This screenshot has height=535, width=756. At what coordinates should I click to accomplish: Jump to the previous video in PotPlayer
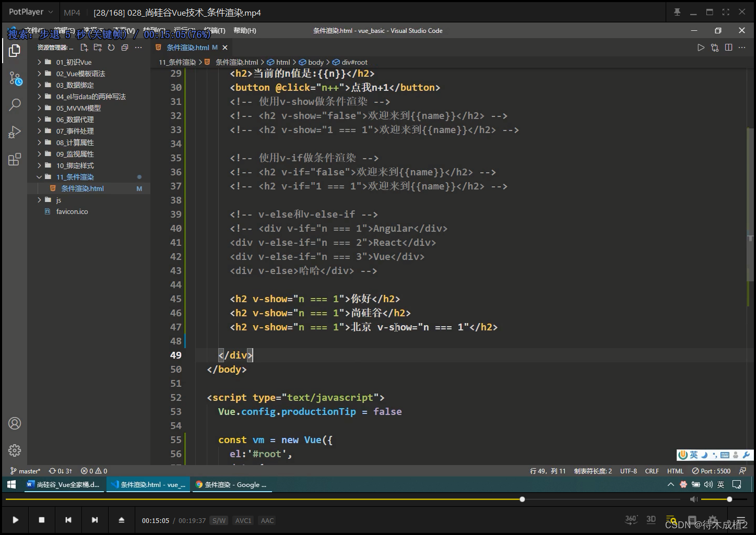tap(68, 520)
